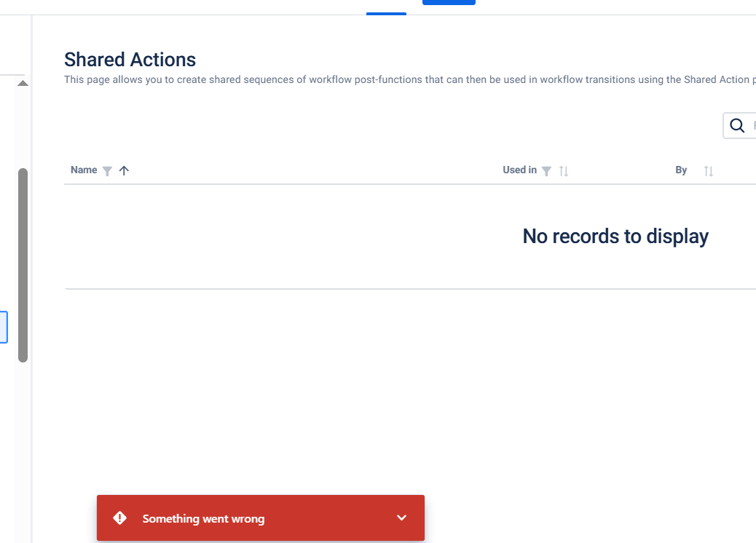Click the Used in column header

520,170
